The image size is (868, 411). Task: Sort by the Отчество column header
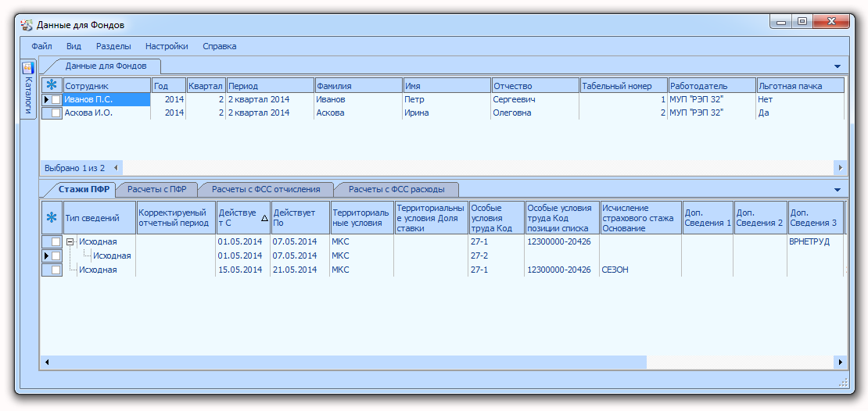point(536,86)
